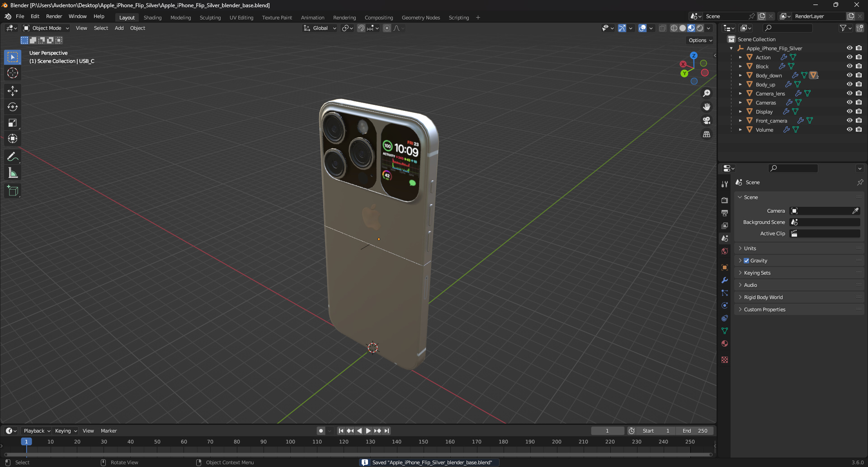Open the timeline Keying popover
The height and width of the screenshot is (467, 868).
point(66,431)
